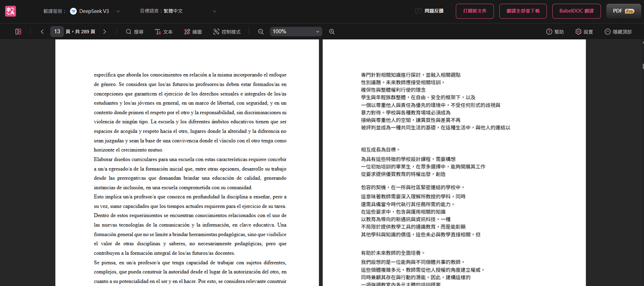Click the source line starting "Esto implica un/a profesor/a"
The image size is (644, 286).
pos(190,197)
